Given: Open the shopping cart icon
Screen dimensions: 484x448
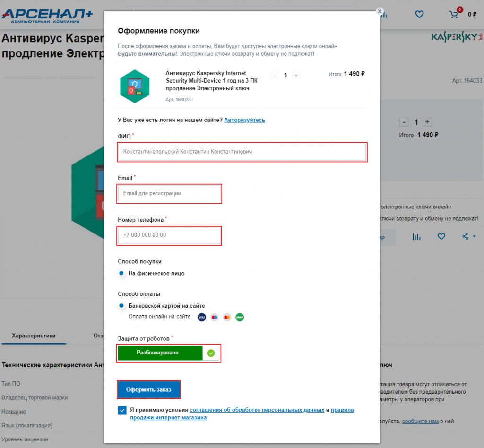Looking at the screenshot, I should [x=453, y=14].
